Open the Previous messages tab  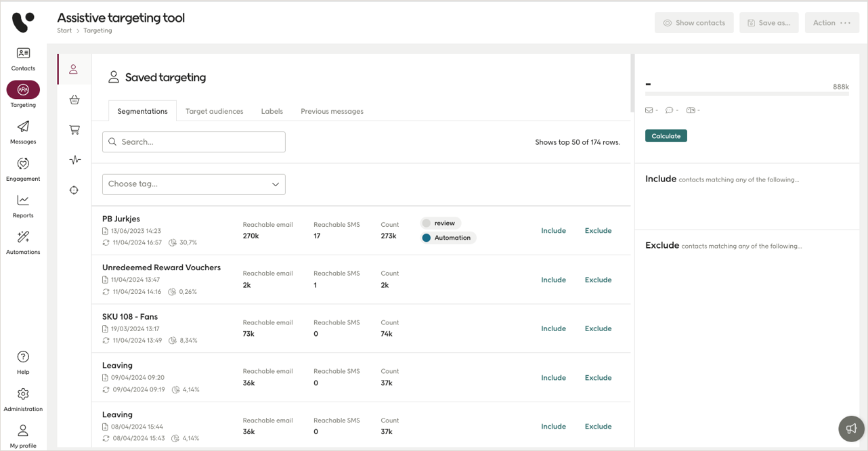coord(332,110)
